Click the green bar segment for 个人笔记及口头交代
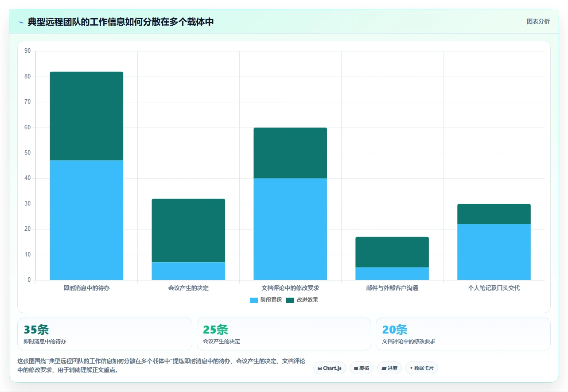The image size is (568, 392). click(494, 214)
